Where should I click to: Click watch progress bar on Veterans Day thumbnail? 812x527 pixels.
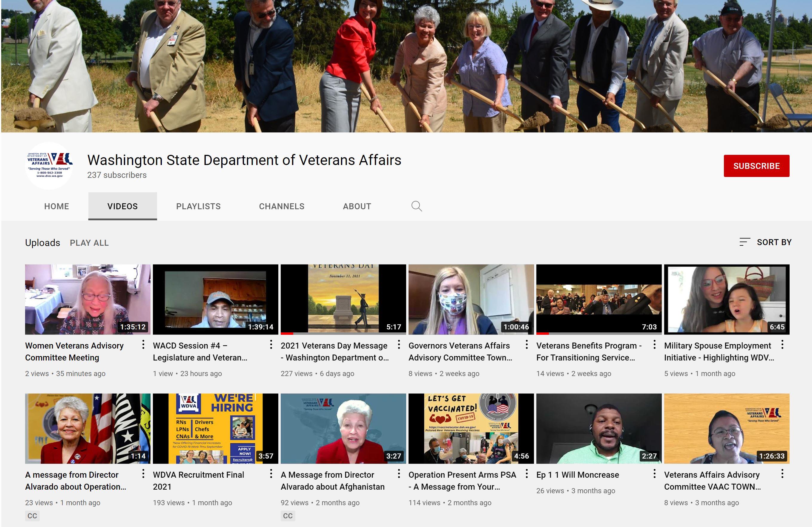coord(343,333)
